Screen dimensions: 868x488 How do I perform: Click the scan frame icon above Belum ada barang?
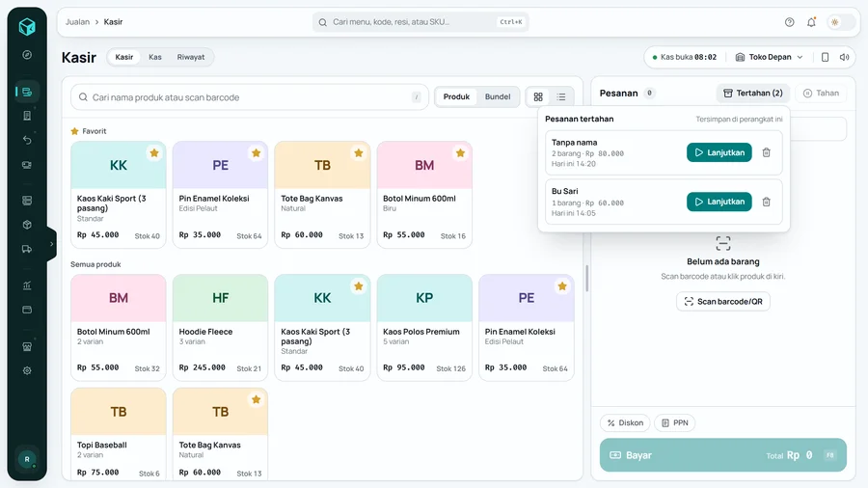pyautogui.click(x=723, y=243)
